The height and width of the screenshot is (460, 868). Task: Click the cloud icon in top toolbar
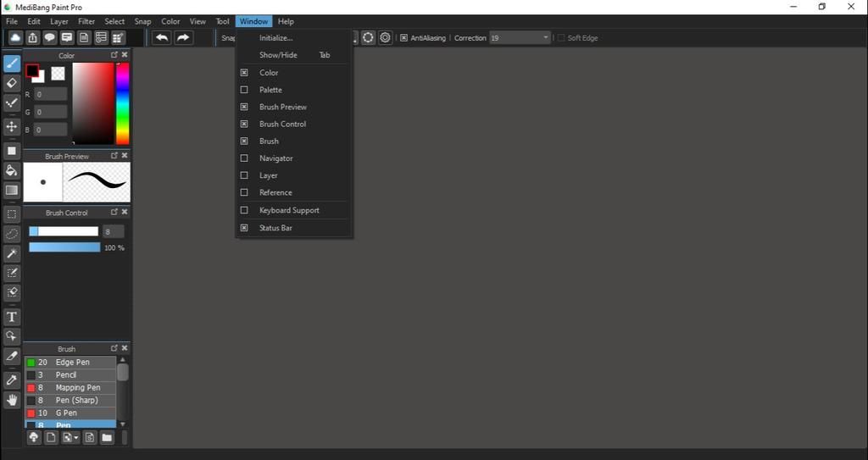[x=15, y=37]
